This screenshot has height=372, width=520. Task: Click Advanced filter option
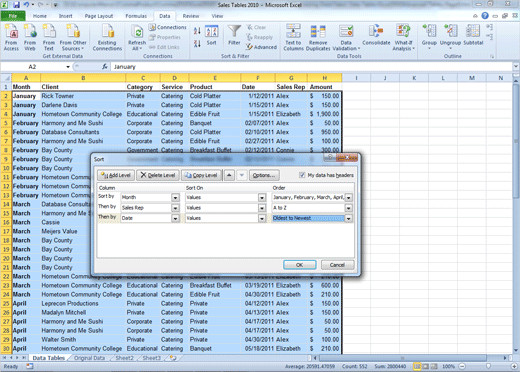click(262, 47)
